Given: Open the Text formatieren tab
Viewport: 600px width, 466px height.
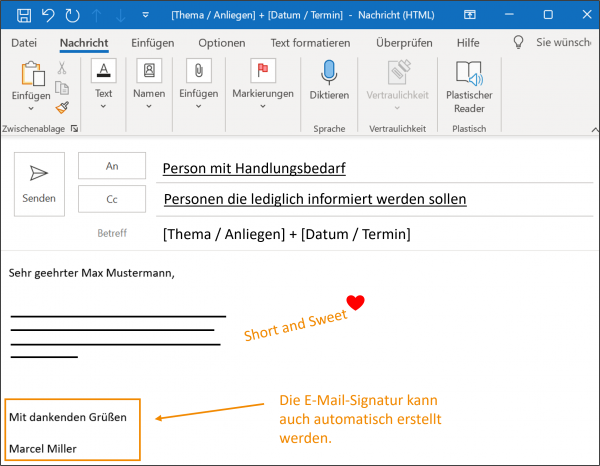Looking at the screenshot, I should pos(310,43).
